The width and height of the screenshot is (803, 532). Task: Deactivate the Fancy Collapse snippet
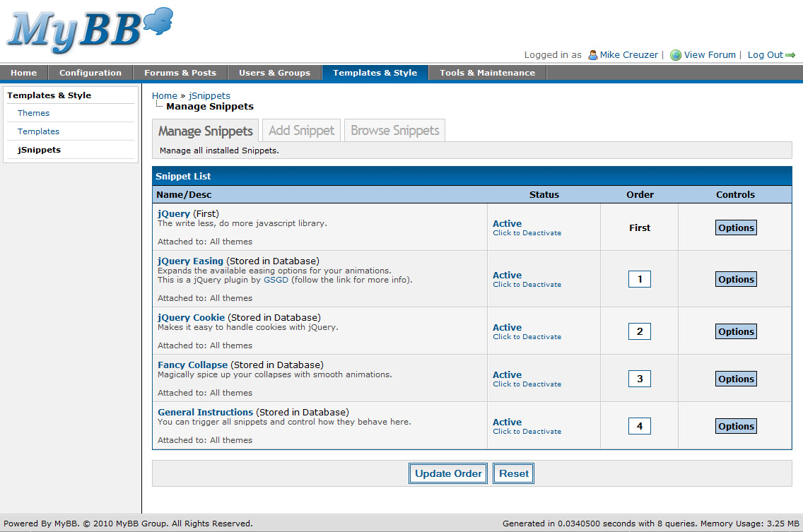pos(527,384)
